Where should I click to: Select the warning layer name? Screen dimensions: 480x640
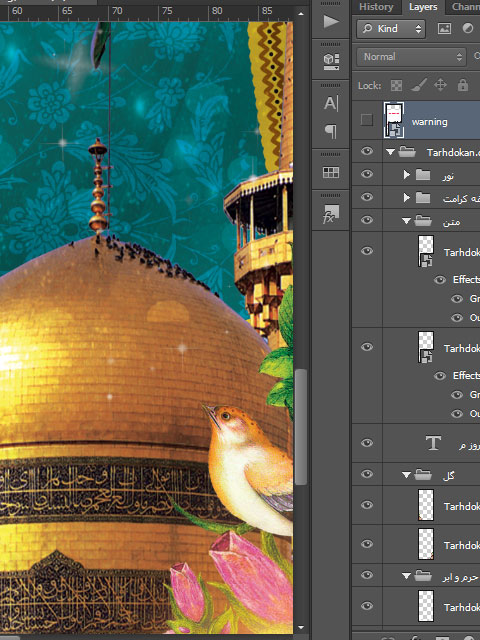(429, 122)
